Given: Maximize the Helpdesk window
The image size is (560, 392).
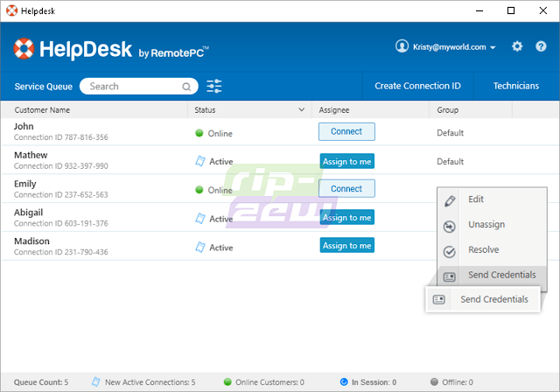Looking at the screenshot, I should [x=511, y=10].
